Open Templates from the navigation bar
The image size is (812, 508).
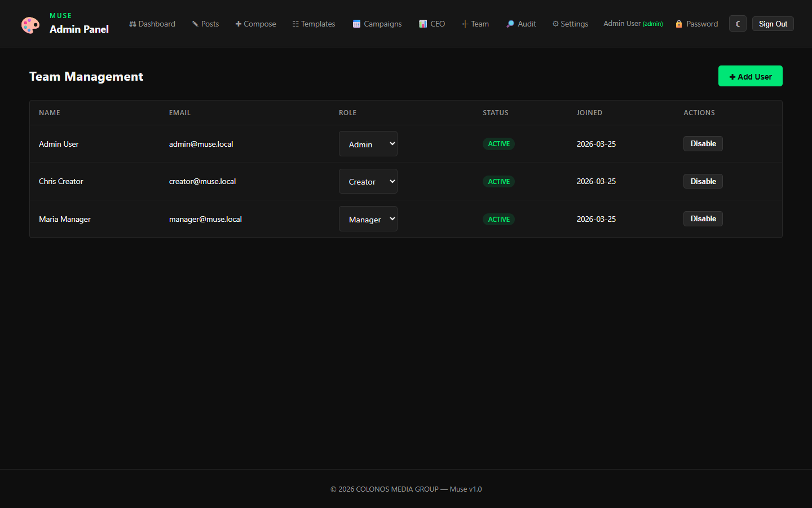314,24
